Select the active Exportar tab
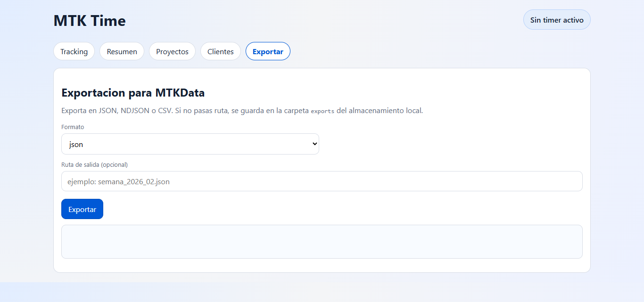 [268, 51]
